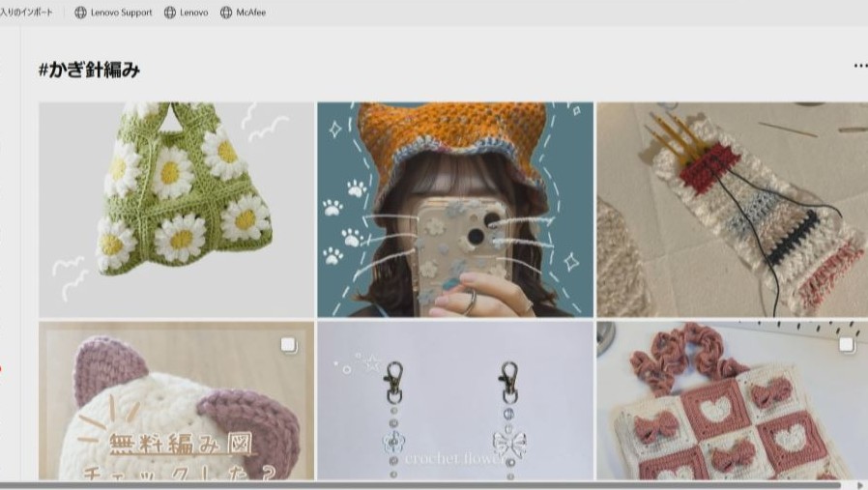Open the crochet-in-progress scarf post
This screenshot has width=868, height=490.
click(x=732, y=210)
